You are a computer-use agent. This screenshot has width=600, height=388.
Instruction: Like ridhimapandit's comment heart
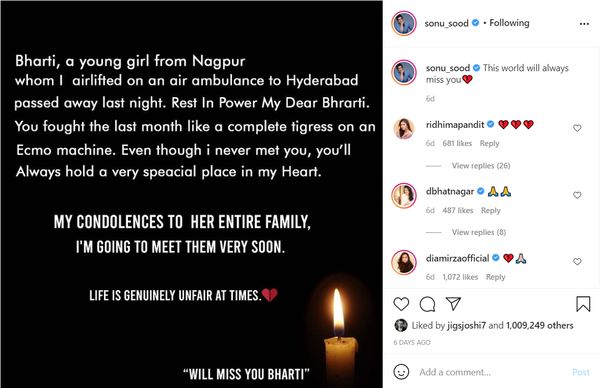pyautogui.click(x=577, y=128)
